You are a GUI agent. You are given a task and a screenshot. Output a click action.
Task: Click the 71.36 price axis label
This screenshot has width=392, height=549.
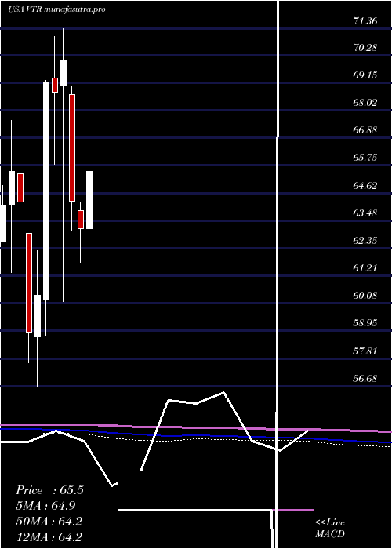click(365, 21)
